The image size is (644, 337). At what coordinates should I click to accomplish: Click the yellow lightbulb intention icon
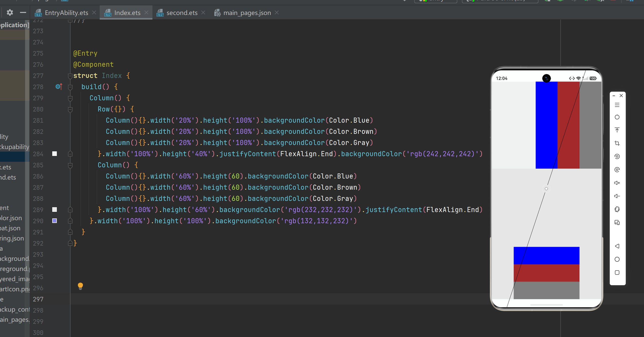coord(80,286)
